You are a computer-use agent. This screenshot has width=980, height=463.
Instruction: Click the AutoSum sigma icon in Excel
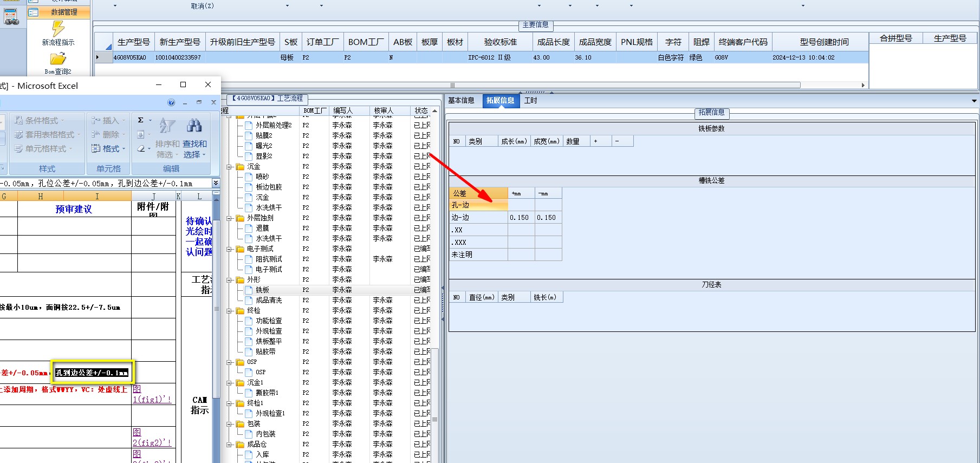pyautogui.click(x=141, y=120)
